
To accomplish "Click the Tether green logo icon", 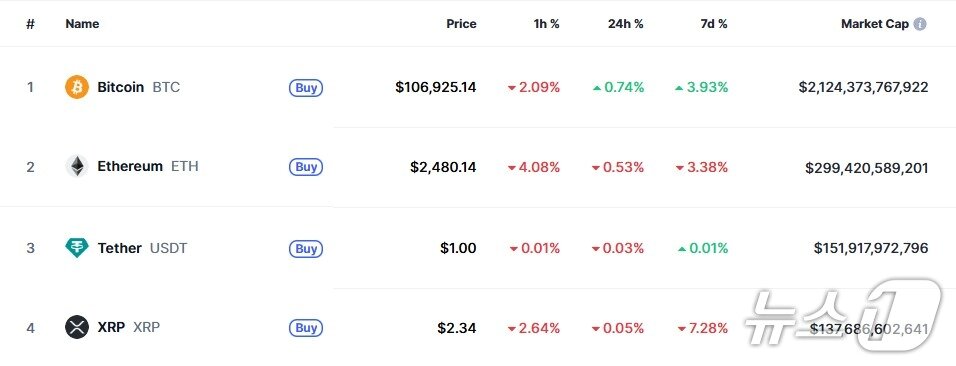I will [77, 248].
